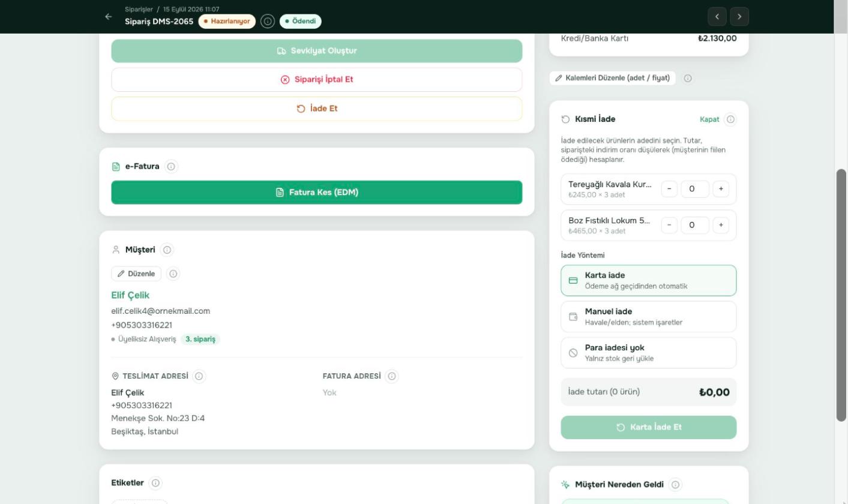Click email elif.celik4@ornekmail.com
848x504 pixels.
point(161,311)
